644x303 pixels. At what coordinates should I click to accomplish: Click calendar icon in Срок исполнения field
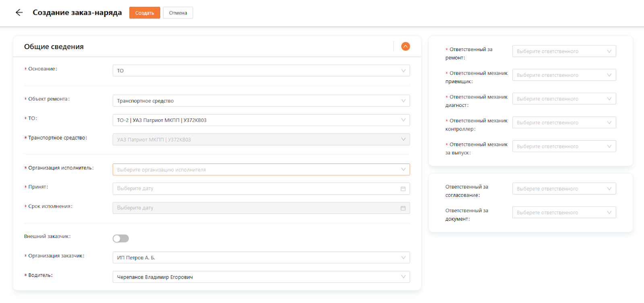[x=403, y=208]
